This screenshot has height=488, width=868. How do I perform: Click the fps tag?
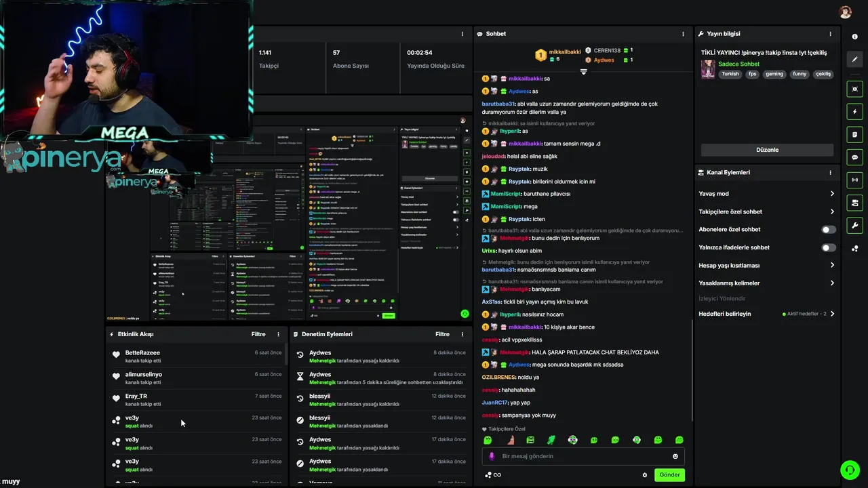753,74
